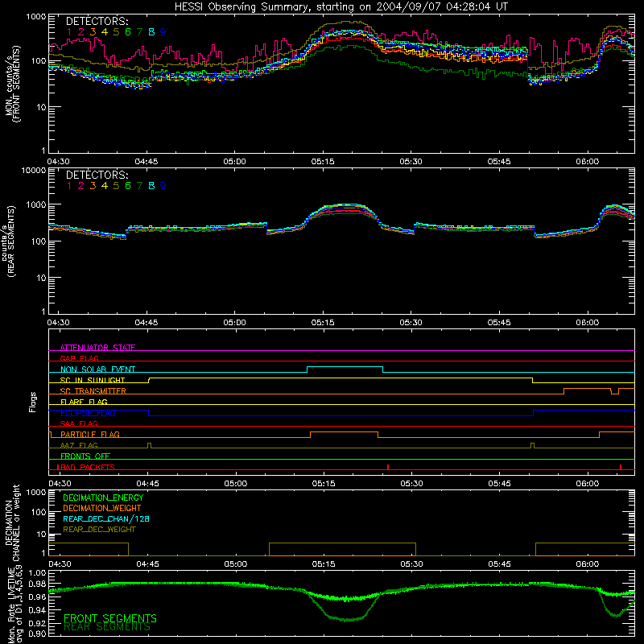
Task: Click the DECIMATION_ENERGY legend entry
Action: pyautogui.click(x=103, y=497)
